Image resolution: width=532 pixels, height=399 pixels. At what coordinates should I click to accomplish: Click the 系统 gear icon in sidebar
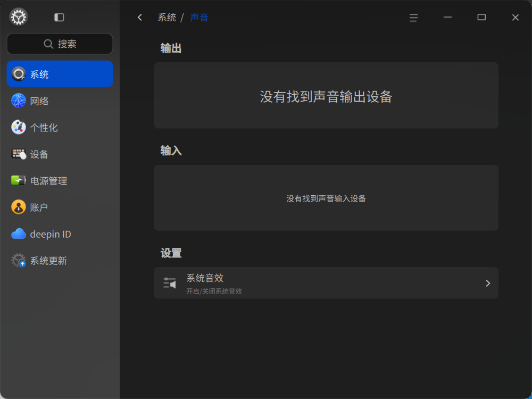(x=18, y=74)
